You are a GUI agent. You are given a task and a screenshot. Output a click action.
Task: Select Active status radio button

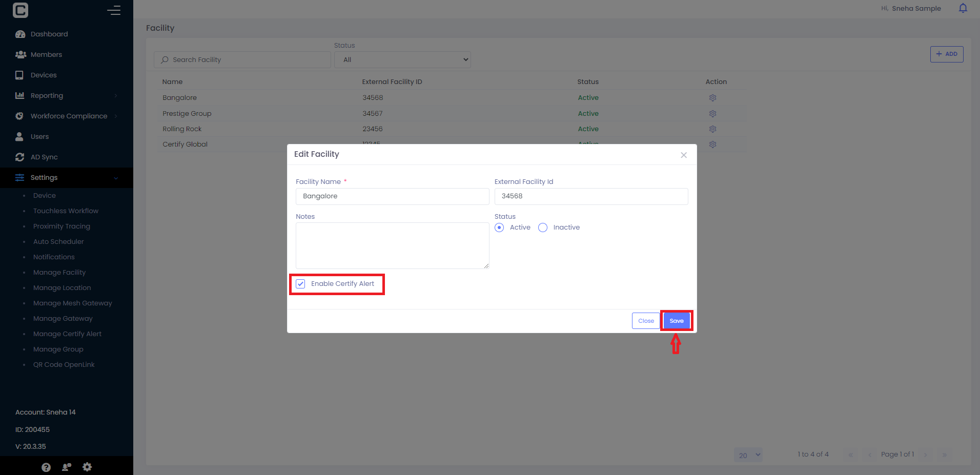point(499,228)
